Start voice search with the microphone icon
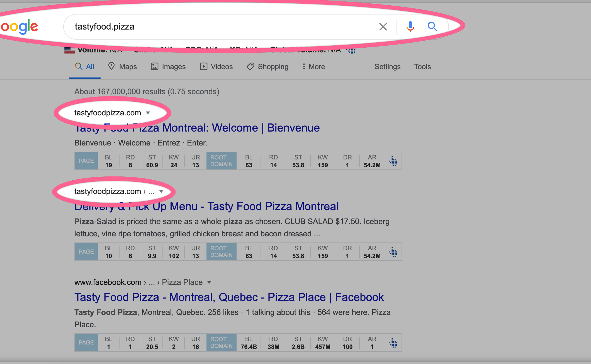The height and width of the screenshot is (364, 591). pyautogui.click(x=410, y=27)
